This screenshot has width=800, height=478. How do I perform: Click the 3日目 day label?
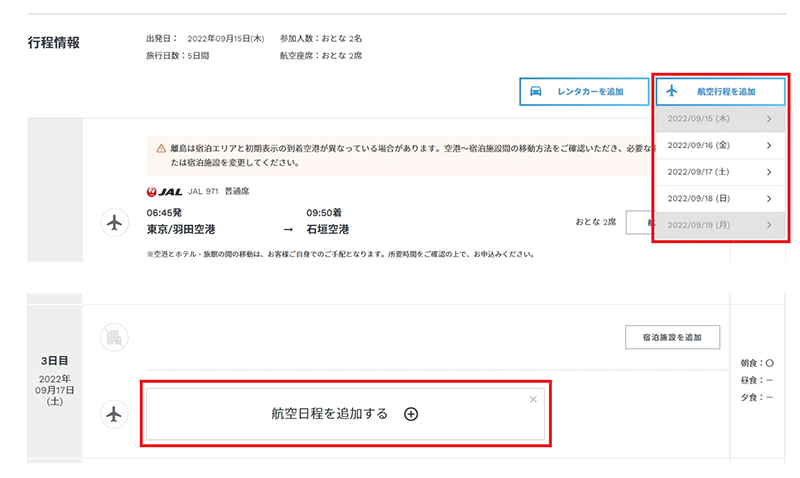(x=55, y=360)
